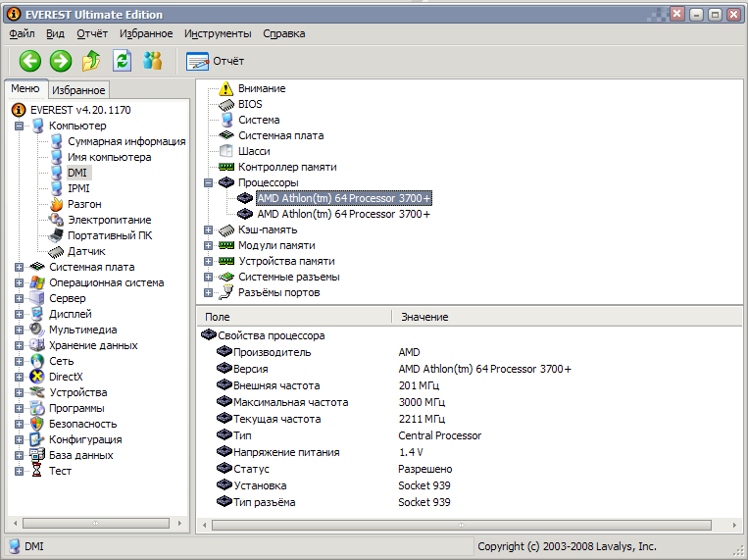Open the Инструменты menu

[x=218, y=34]
